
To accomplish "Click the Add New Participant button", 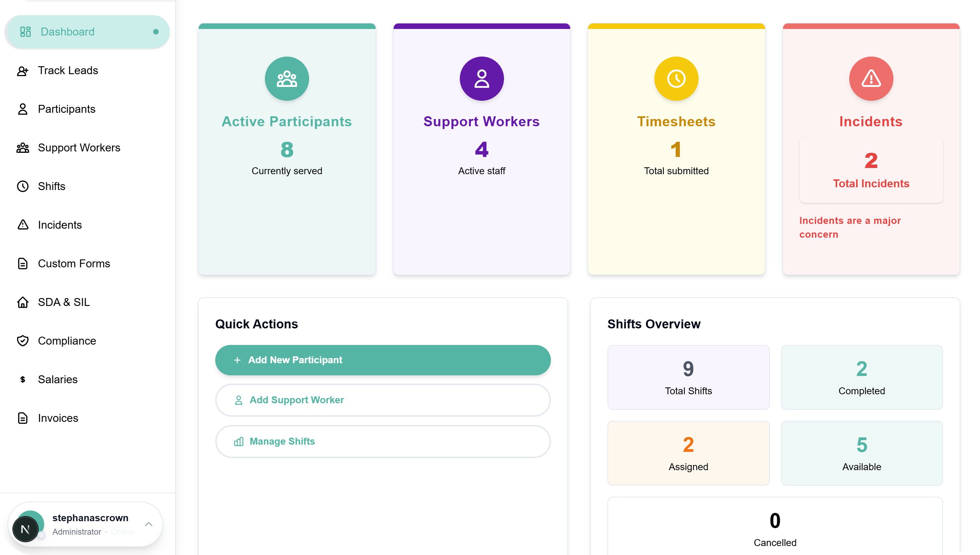I will tap(382, 360).
